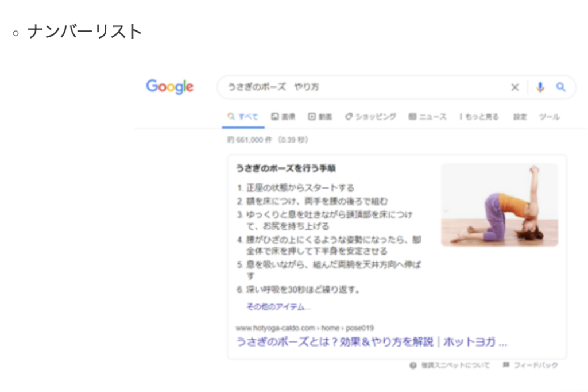The height and width of the screenshot is (392, 588).
Task: Open the yoga pose thumbnail image
Action: pyautogui.click(x=500, y=205)
